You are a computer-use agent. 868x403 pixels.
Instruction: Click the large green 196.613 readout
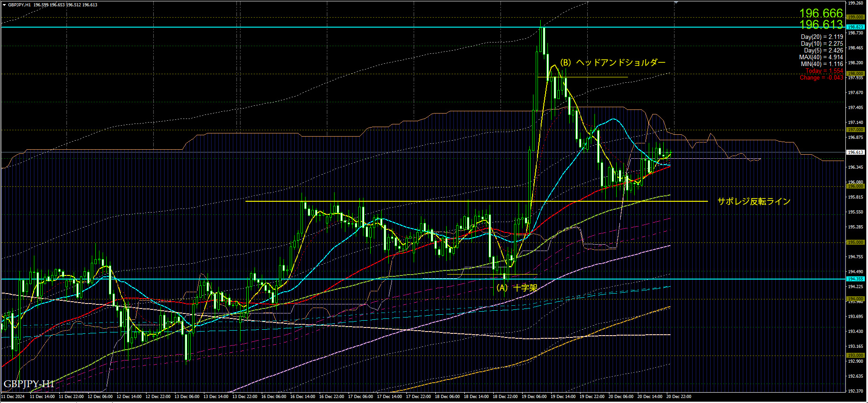[x=821, y=24]
